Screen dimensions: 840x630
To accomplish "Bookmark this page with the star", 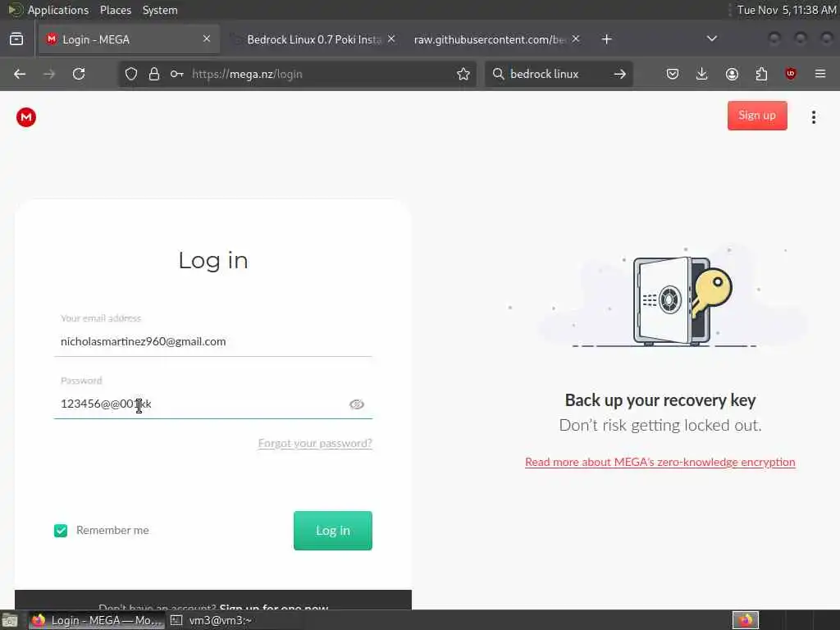I will coord(463,74).
